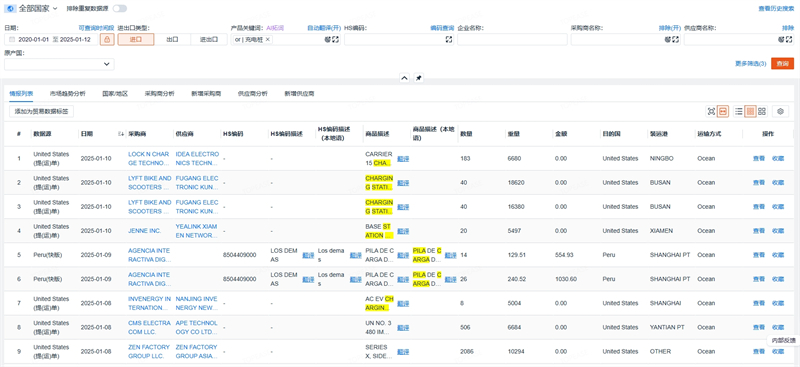Click HS code 8504409000 in row 5

tap(239, 255)
